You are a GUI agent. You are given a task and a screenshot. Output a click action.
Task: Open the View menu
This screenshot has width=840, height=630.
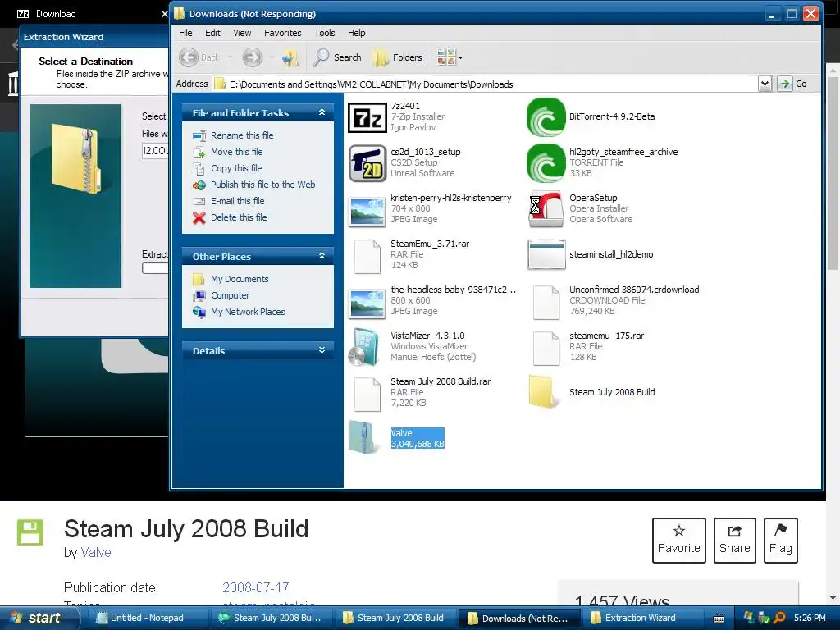(x=242, y=33)
